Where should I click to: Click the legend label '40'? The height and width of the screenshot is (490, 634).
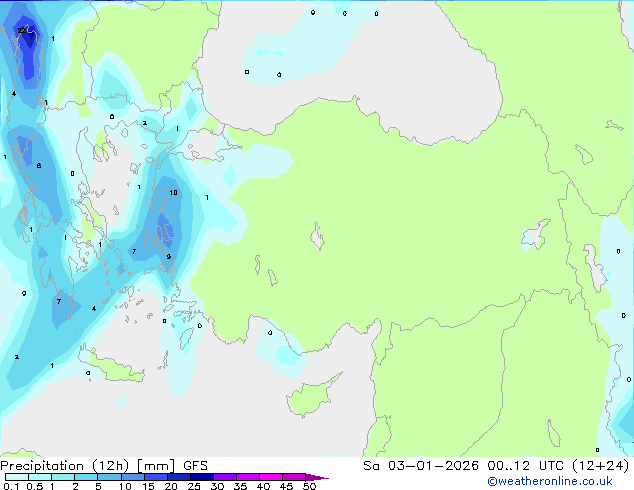263,486
